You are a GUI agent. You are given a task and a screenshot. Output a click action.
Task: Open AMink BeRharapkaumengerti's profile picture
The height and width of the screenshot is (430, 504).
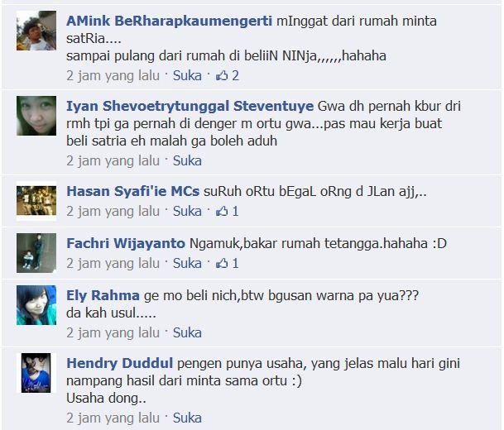(x=36, y=31)
